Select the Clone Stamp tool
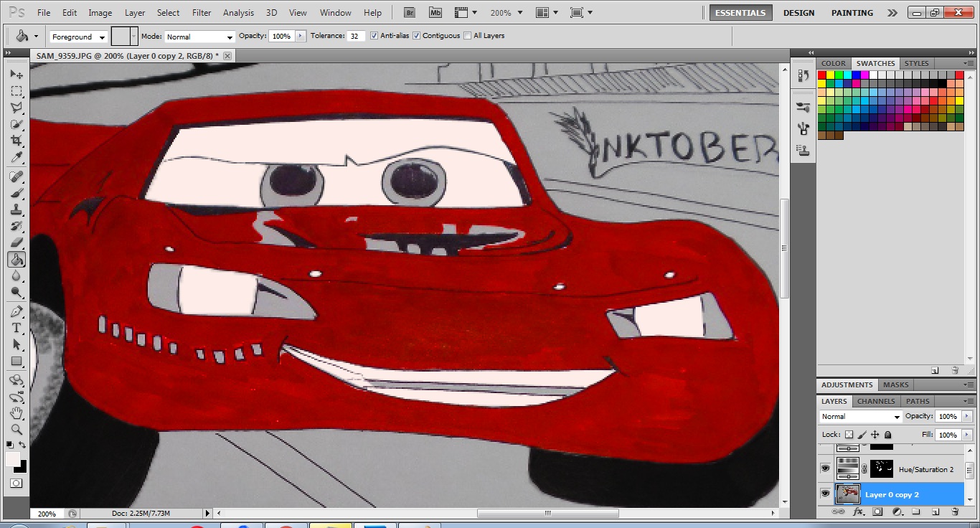Screen dimensions: 980x528 16,209
